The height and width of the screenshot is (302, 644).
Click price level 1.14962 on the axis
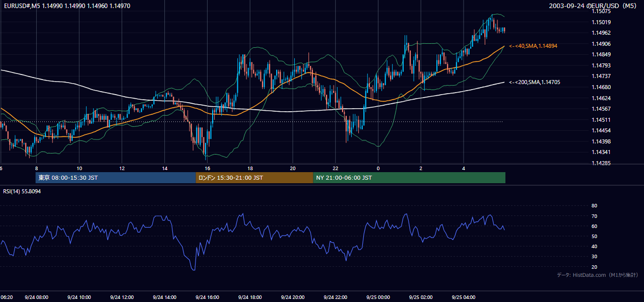tap(601, 33)
